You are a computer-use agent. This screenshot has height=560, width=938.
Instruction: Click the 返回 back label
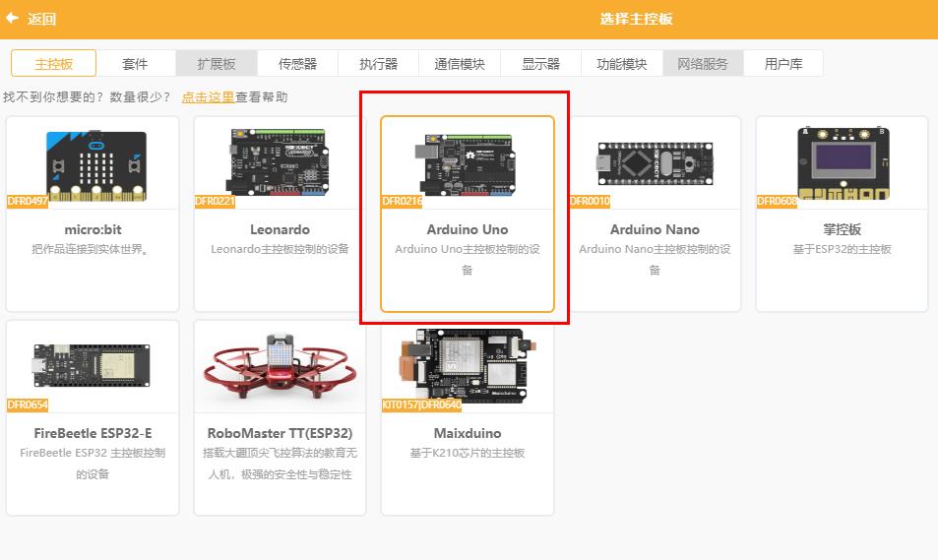point(41,19)
